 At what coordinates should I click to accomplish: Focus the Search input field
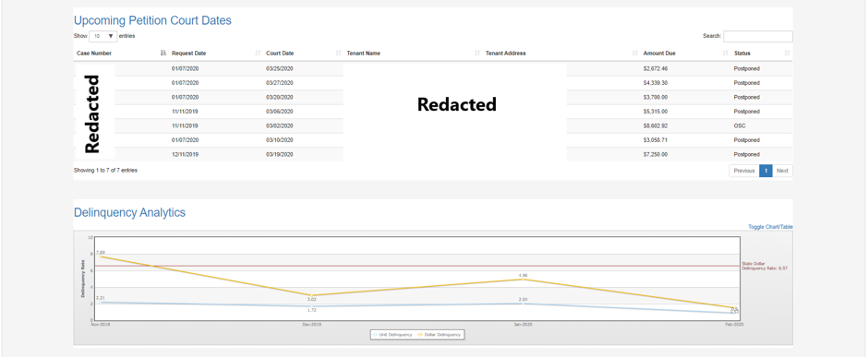click(758, 36)
